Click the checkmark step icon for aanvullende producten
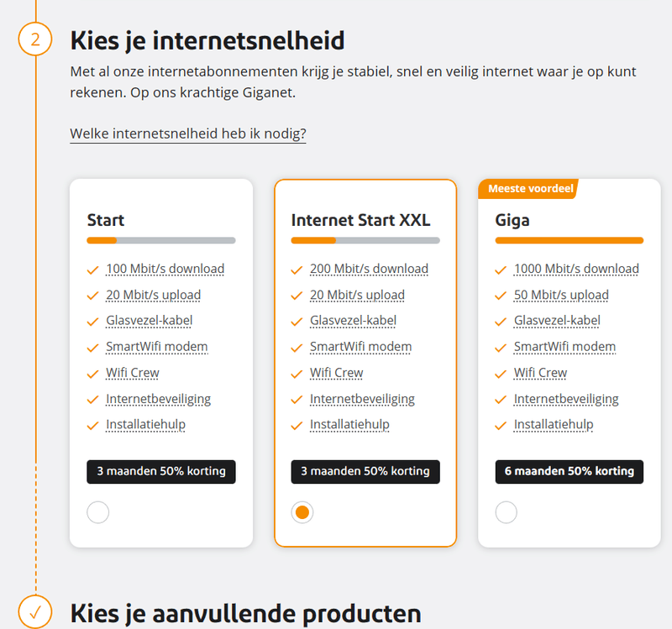The height and width of the screenshot is (629, 672). [35, 611]
